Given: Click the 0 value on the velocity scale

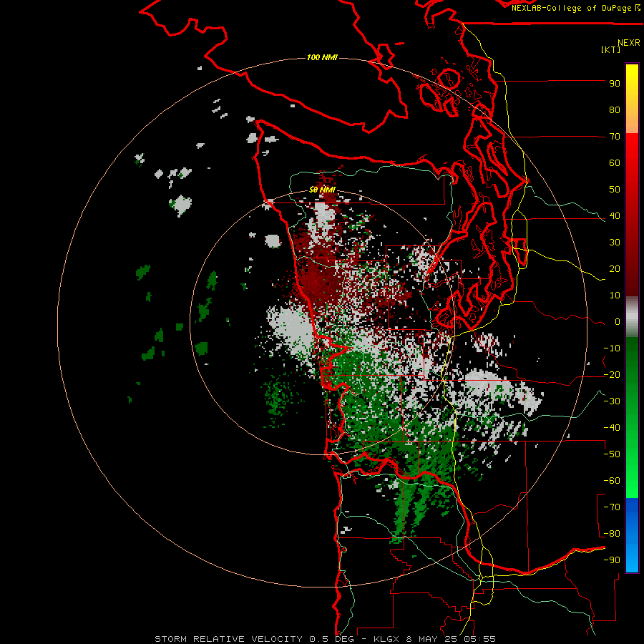Looking at the screenshot, I should pos(618,322).
